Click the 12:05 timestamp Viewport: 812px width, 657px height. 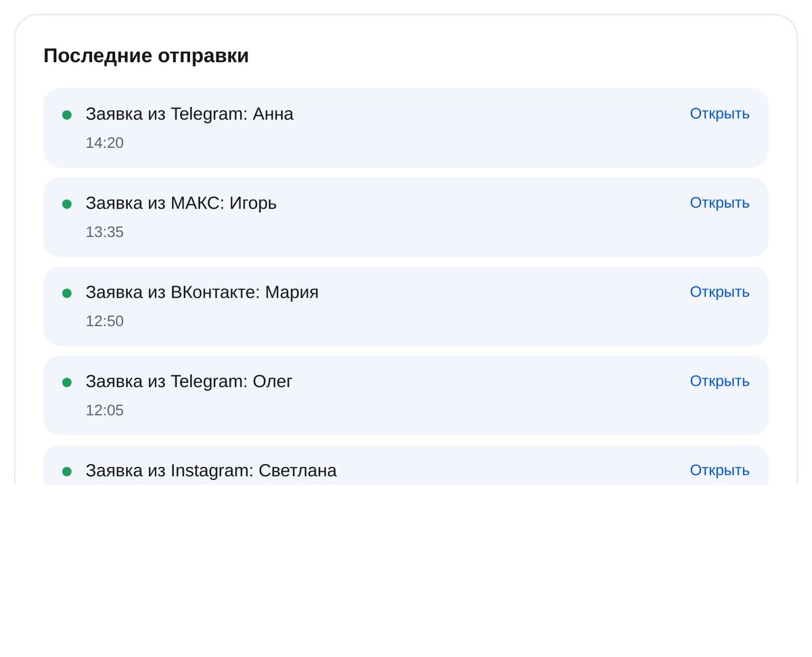(104, 411)
